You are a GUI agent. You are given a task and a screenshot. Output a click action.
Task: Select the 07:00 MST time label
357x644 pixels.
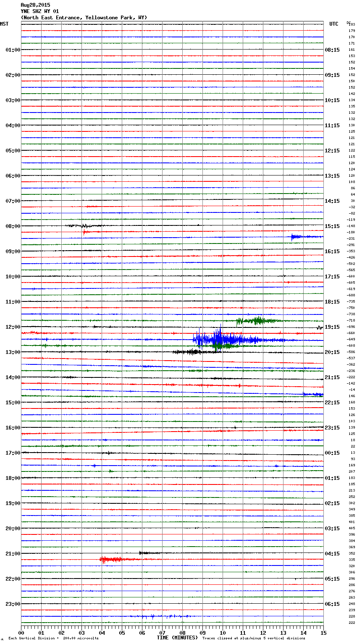point(13,201)
